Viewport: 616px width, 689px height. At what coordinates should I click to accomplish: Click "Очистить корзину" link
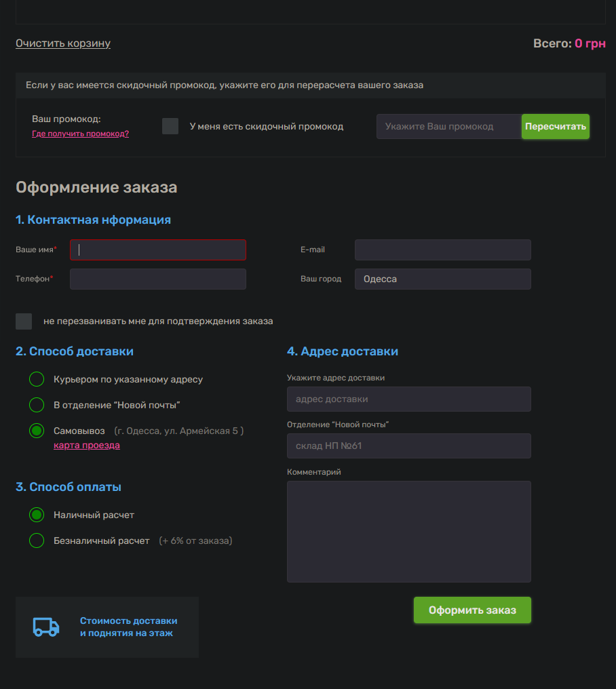[63, 43]
